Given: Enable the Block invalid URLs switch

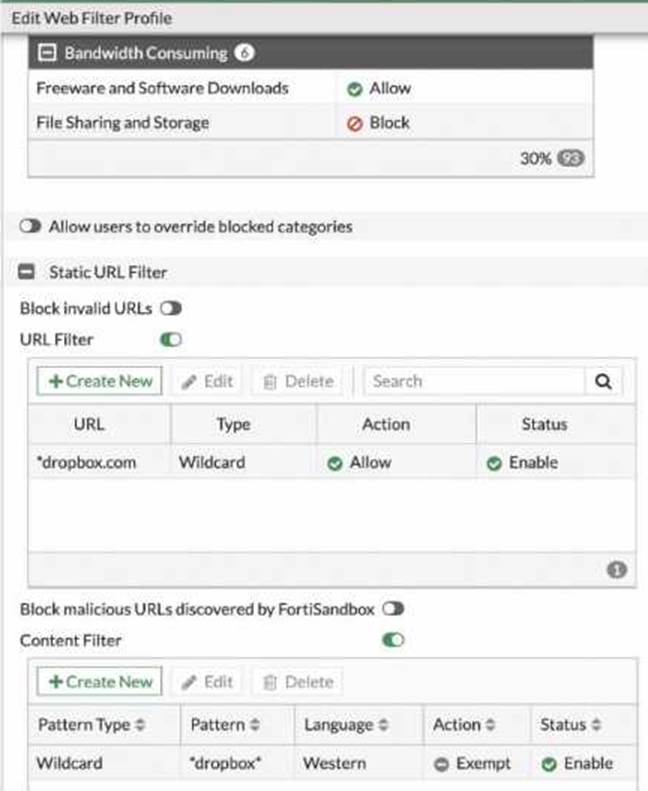Looking at the screenshot, I should [171, 309].
